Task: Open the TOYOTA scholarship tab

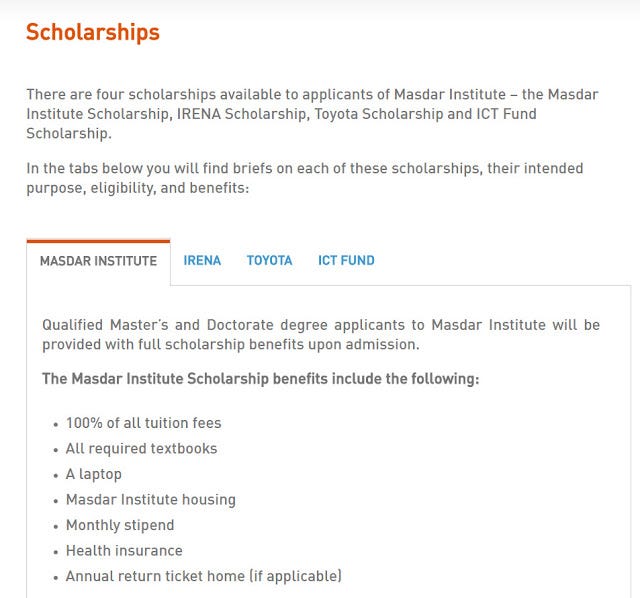Action: point(269,260)
